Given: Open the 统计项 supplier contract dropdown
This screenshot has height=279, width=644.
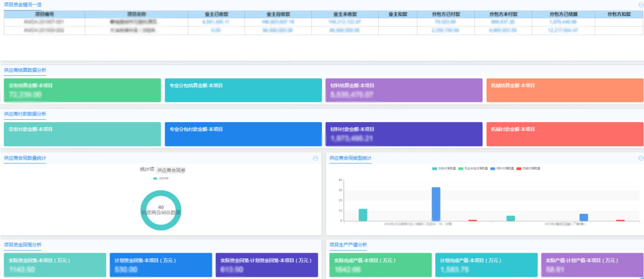Looking at the screenshot, I should [x=171, y=170].
